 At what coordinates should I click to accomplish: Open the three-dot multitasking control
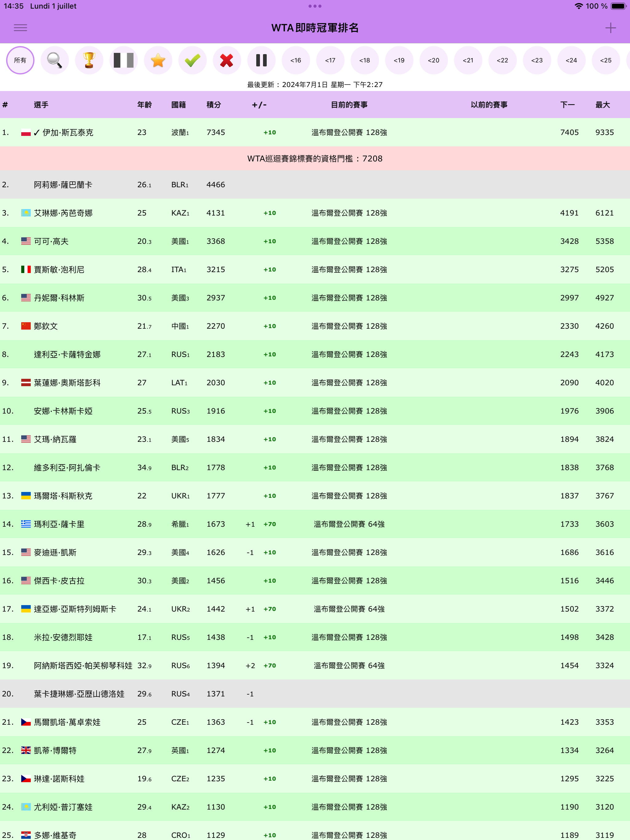coord(315,6)
